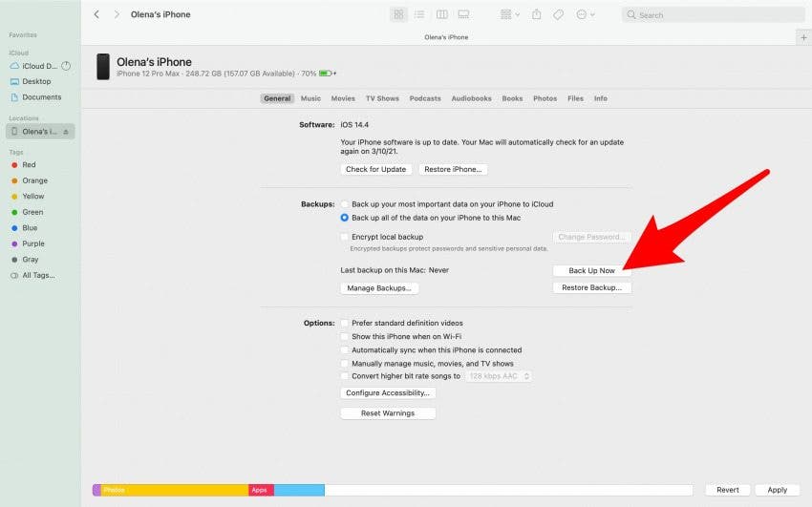Click the Tags toolbar icon

point(558,14)
